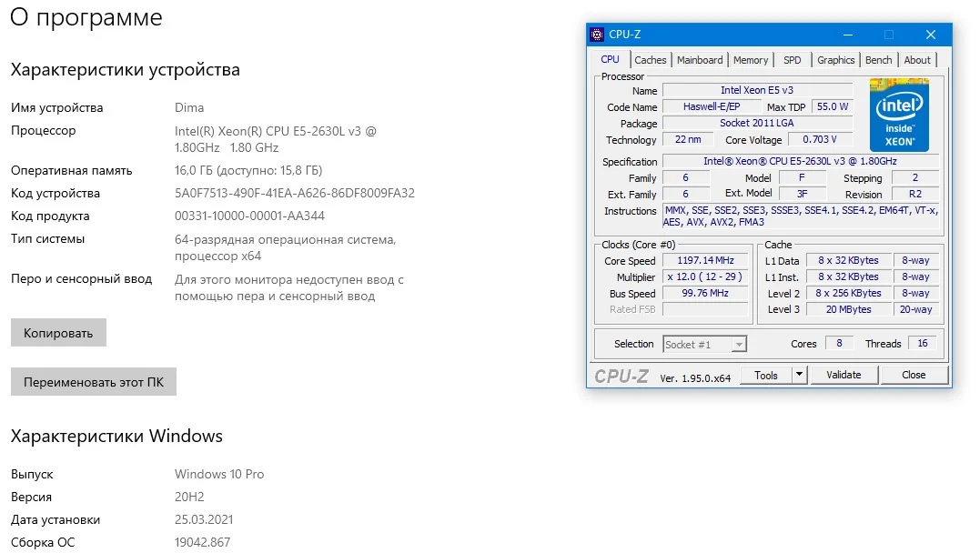Select the Graphics tab
980x553 pixels.
[x=835, y=60]
